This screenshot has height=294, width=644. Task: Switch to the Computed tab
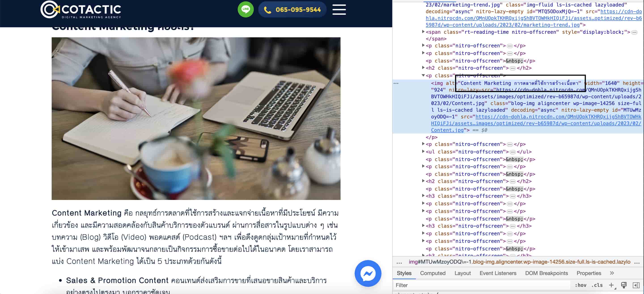[433, 273]
